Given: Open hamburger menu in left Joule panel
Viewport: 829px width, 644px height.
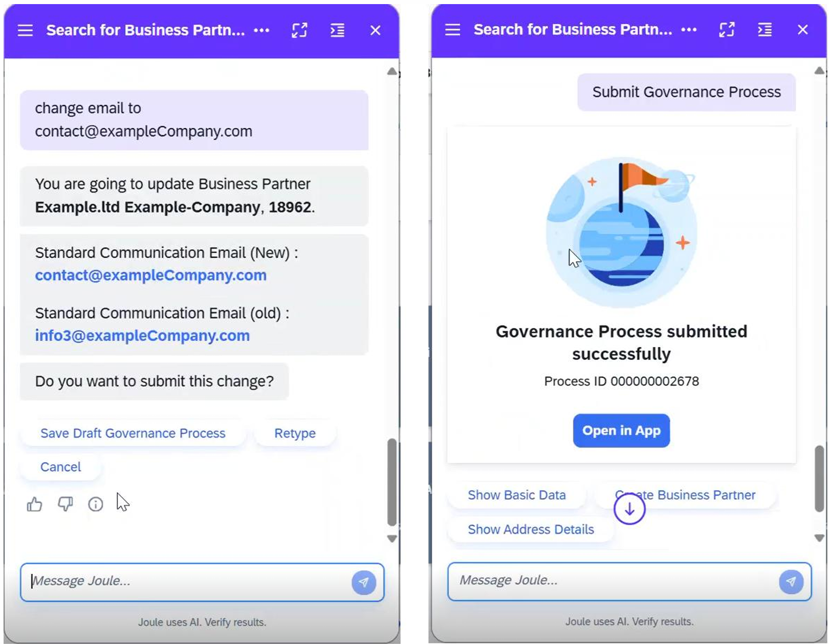Looking at the screenshot, I should [25, 31].
